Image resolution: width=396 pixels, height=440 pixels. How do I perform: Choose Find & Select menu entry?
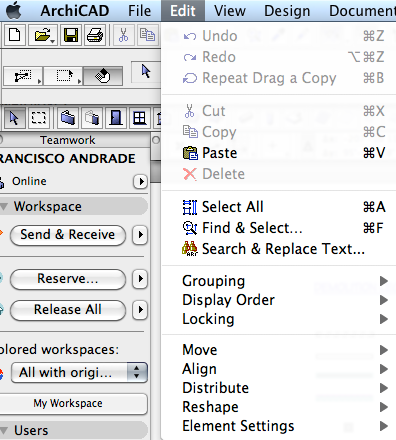[279, 228]
